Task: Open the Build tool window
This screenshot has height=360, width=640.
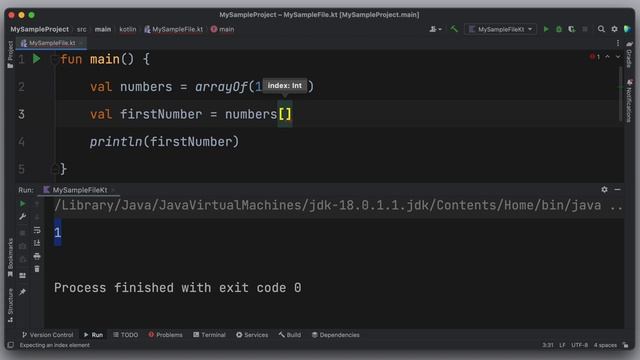Action: coord(290,335)
